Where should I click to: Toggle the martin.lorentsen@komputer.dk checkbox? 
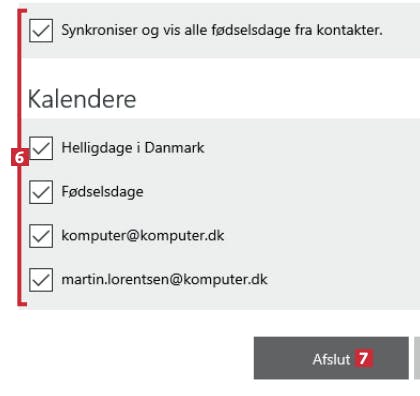[x=41, y=280]
